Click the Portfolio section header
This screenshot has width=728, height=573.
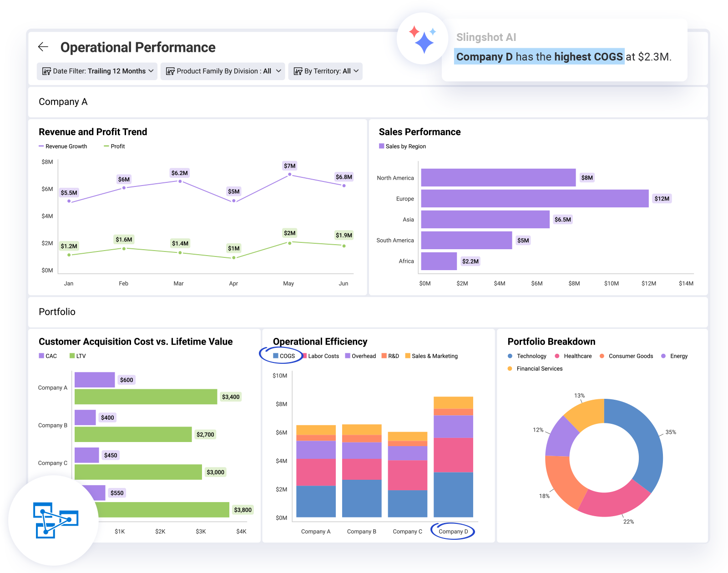pos(57,312)
